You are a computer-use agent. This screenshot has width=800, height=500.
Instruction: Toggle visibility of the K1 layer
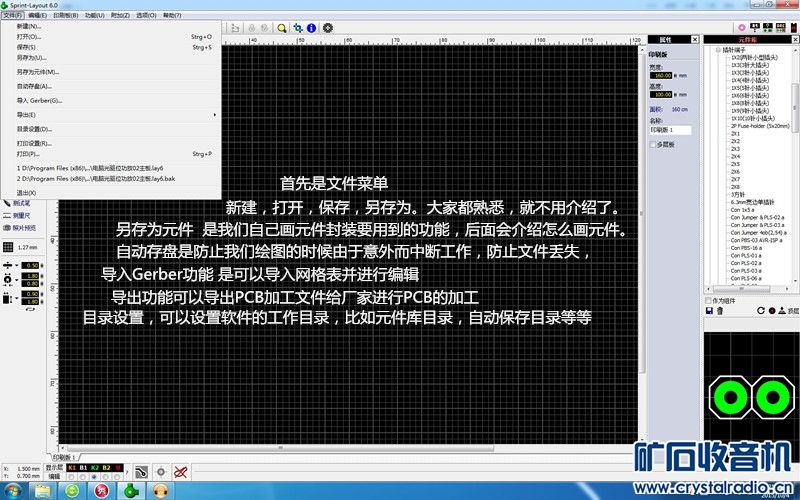pos(71,467)
